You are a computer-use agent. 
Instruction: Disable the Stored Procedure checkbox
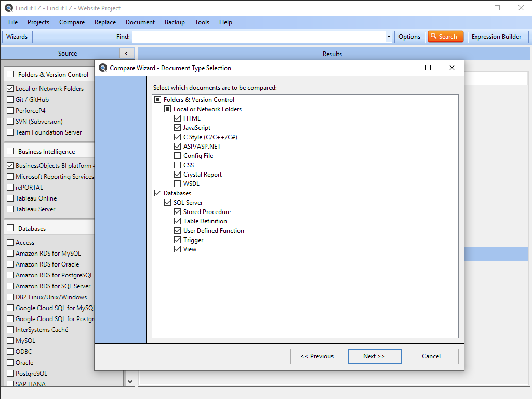pyautogui.click(x=178, y=212)
